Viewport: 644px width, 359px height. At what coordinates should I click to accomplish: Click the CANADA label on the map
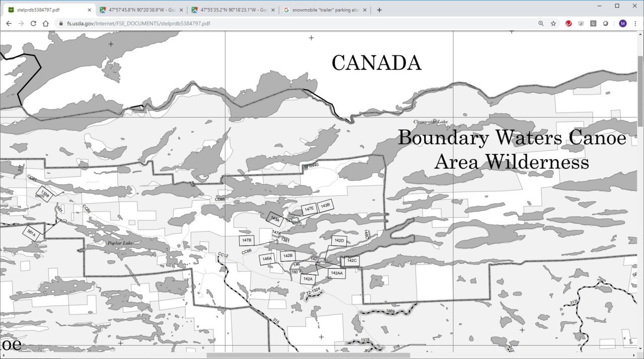[x=376, y=63]
